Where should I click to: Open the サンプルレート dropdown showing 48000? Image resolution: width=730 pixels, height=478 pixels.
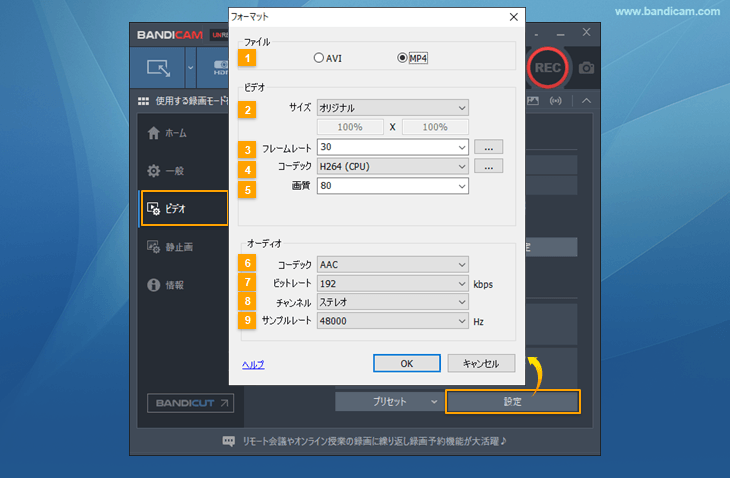(392, 321)
